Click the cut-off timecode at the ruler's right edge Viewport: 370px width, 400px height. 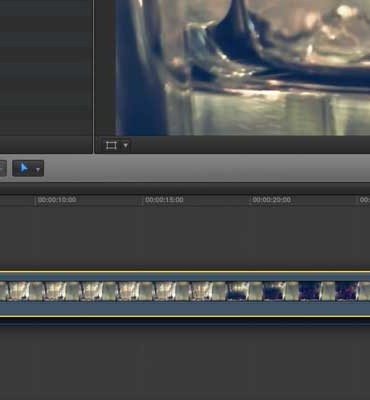pos(364,200)
